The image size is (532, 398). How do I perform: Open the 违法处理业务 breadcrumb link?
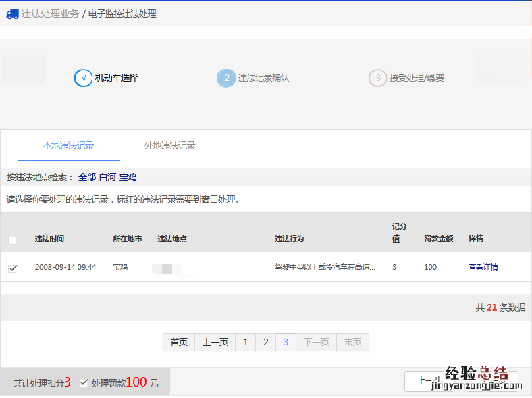coord(50,14)
